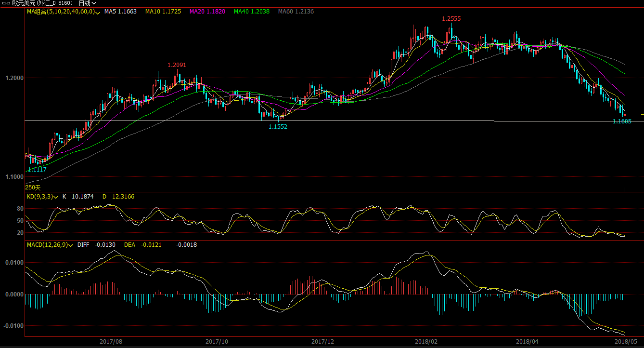Click the 欧元美元(外汇_D 8160) symbol title
This screenshot has width=644, height=348.
[x=43, y=3]
